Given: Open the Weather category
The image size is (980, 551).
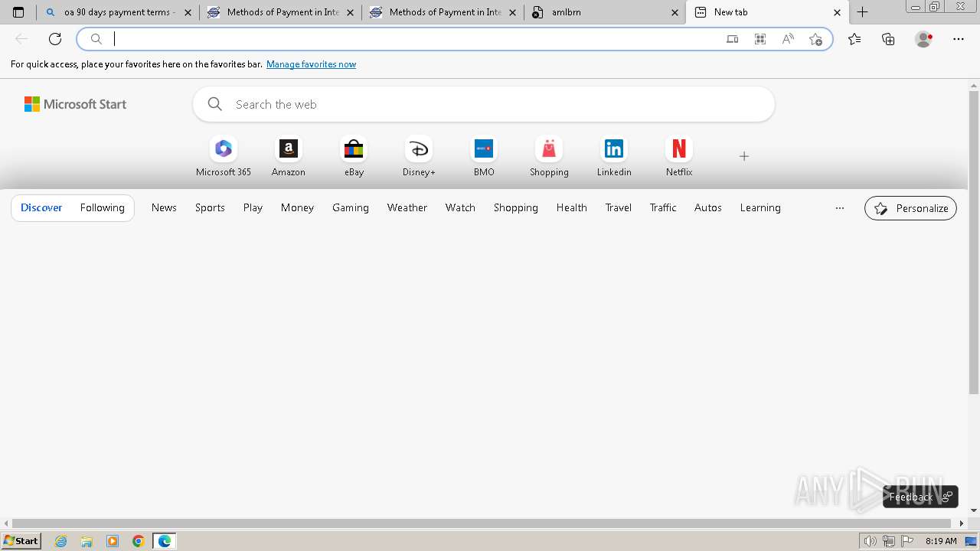Looking at the screenshot, I should [407, 207].
